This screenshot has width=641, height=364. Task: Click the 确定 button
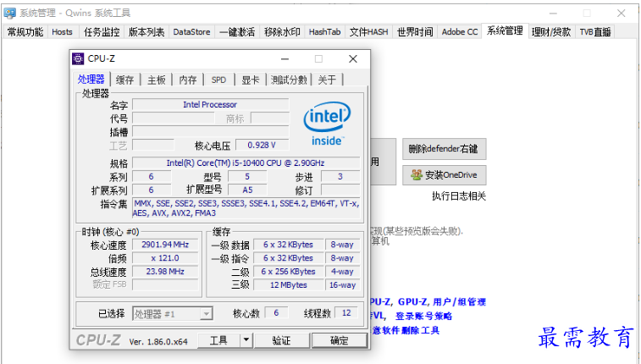(x=340, y=340)
